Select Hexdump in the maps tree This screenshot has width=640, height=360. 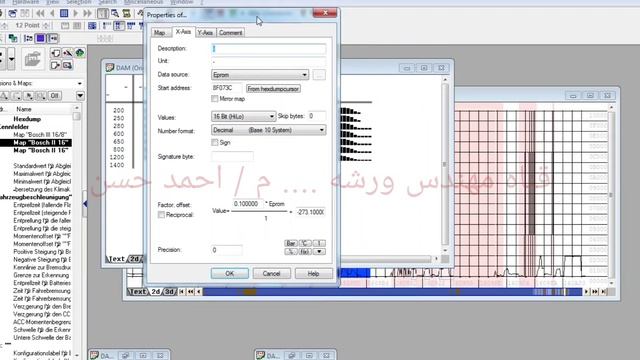click(27, 119)
